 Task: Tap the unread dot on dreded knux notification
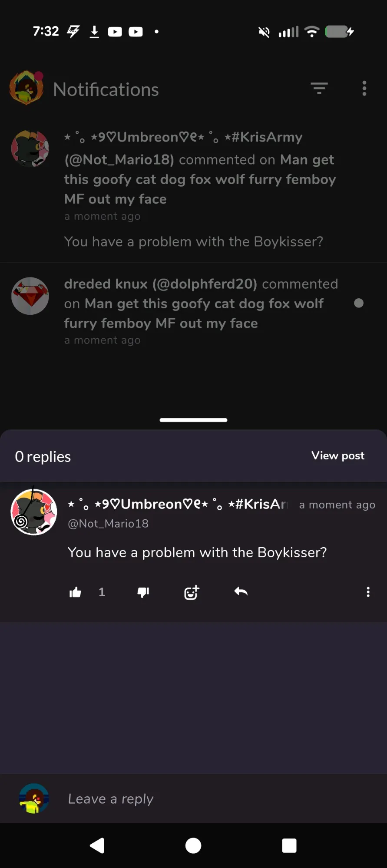(359, 303)
